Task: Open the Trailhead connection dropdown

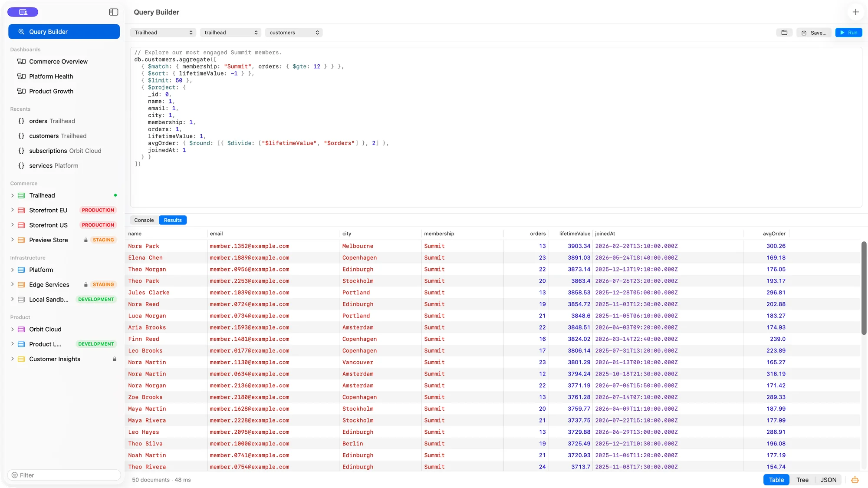Action: 163,33
